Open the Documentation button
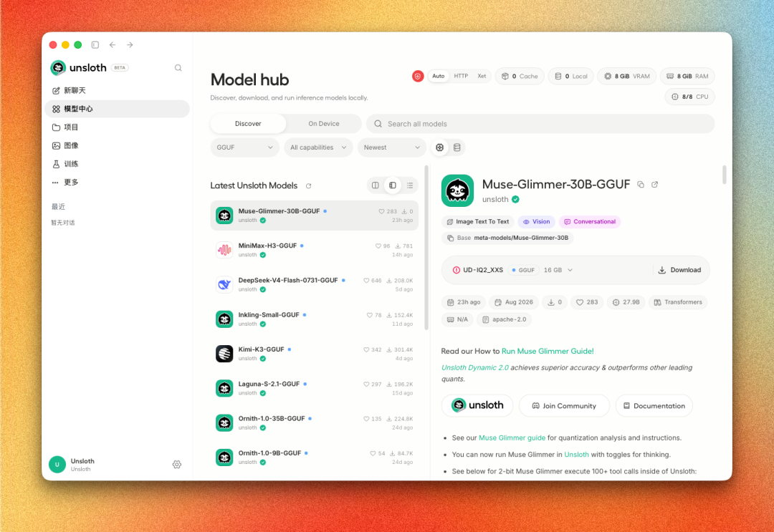 pos(654,405)
